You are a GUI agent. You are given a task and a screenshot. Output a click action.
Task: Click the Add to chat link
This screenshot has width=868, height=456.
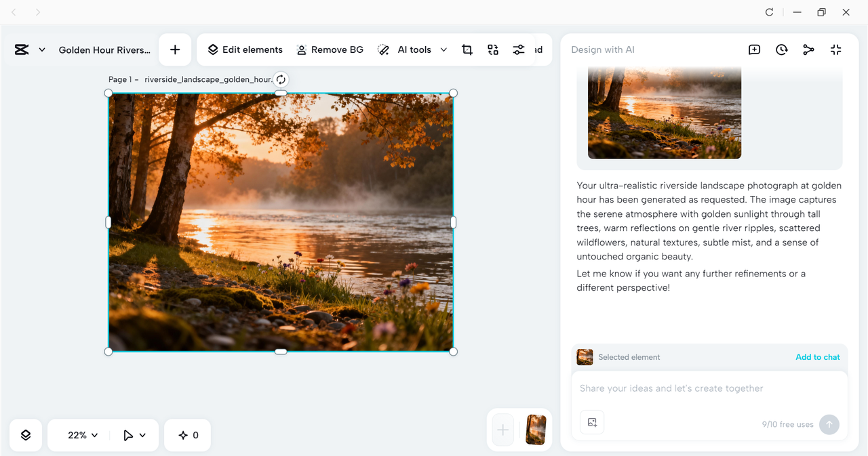pyautogui.click(x=817, y=357)
